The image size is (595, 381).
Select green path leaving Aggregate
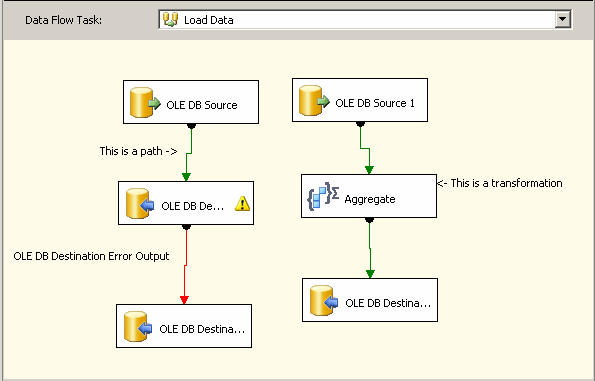370,248
